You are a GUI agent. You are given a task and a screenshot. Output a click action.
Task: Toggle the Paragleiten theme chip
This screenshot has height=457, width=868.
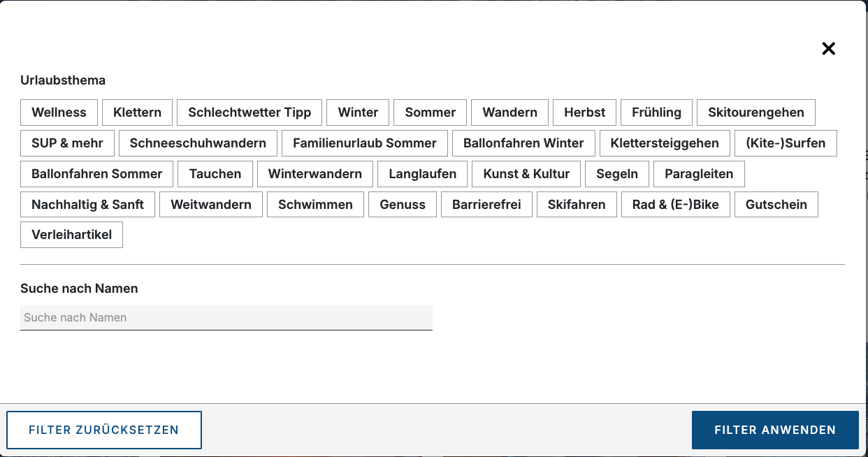(699, 174)
